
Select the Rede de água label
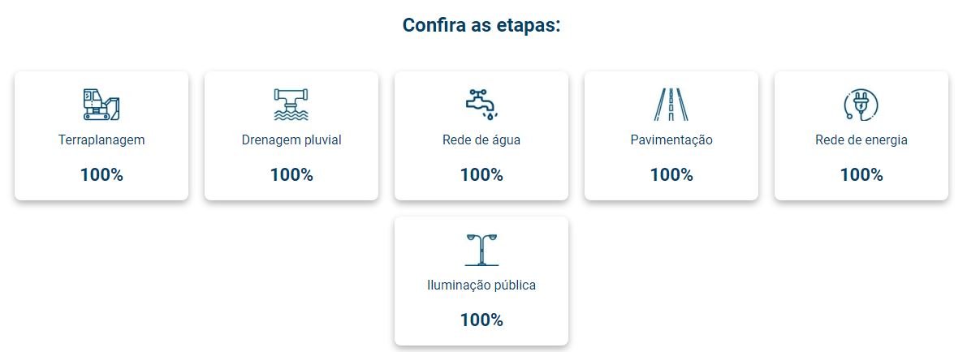481,140
